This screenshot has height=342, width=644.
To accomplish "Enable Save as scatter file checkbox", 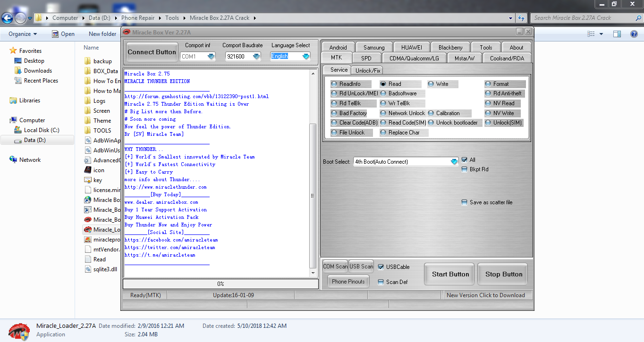I will pos(465,202).
